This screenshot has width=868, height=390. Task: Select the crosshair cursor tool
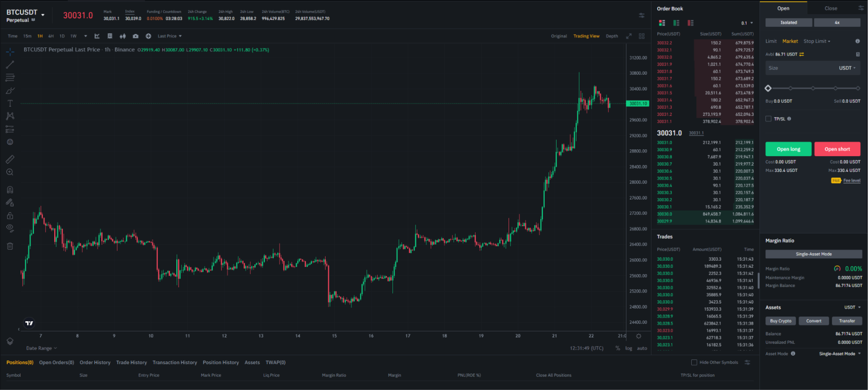pos(10,52)
